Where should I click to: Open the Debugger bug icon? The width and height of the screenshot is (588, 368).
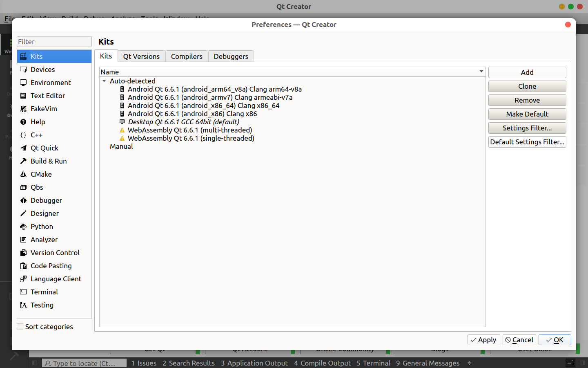click(23, 200)
